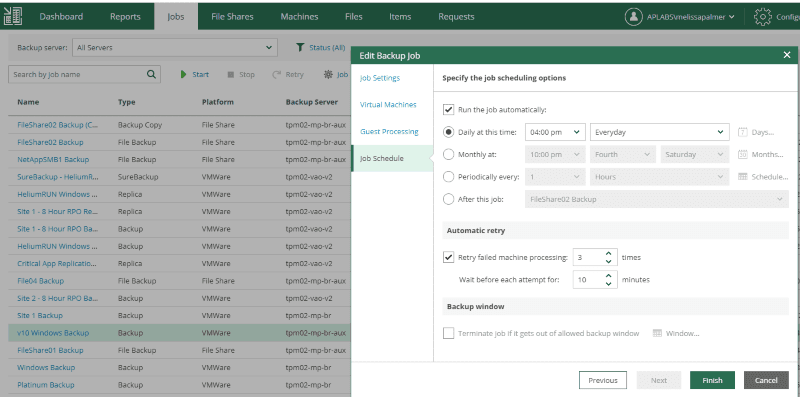Click the Status filter funnel icon
800x397 pixels.
(301, 47)
